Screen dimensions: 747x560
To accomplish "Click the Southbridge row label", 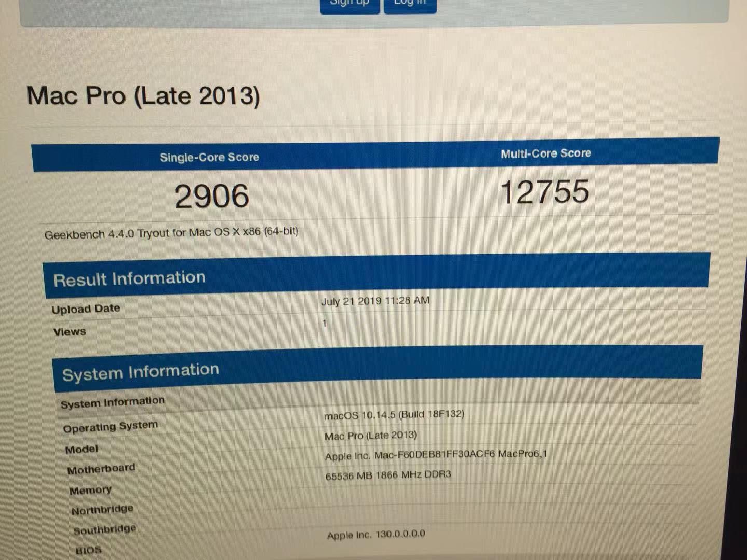I will point(105,530).
